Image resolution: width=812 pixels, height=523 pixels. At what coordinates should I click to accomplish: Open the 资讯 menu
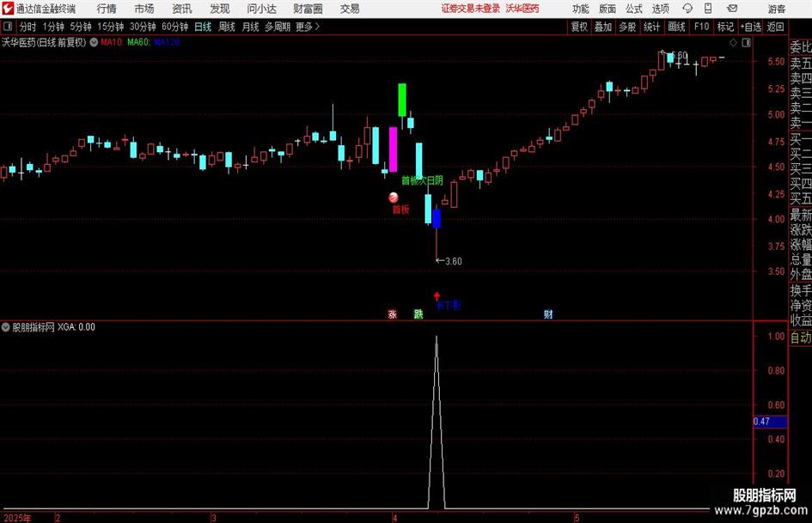[x=182, y=9]
